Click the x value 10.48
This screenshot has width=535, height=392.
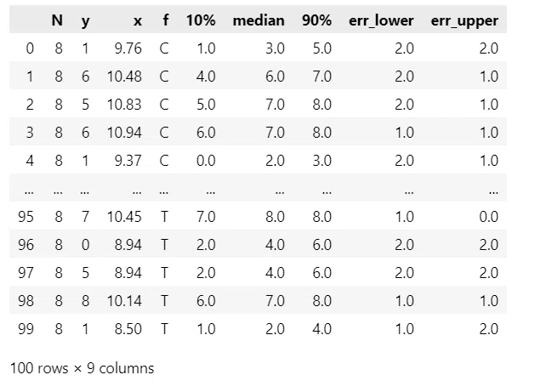pos(124,77)
